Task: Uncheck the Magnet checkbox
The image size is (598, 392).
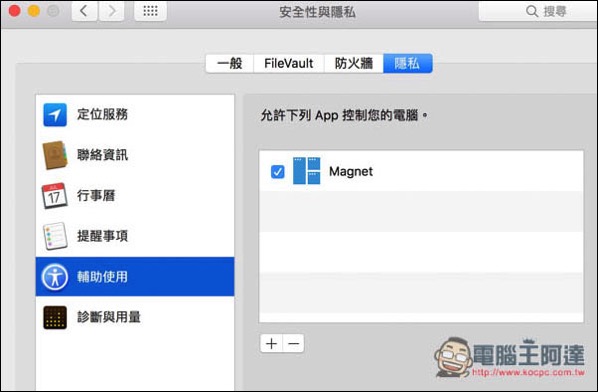Action: [277, 172]
